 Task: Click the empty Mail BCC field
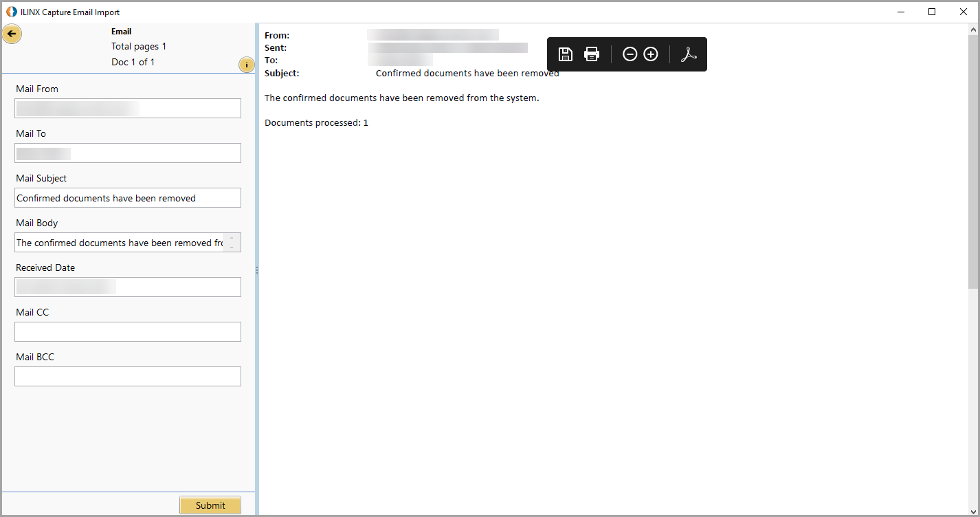[128, 377]
